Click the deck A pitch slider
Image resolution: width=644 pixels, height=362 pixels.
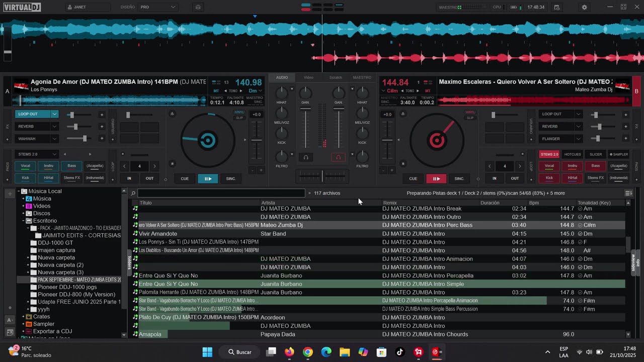click(257, 141)
